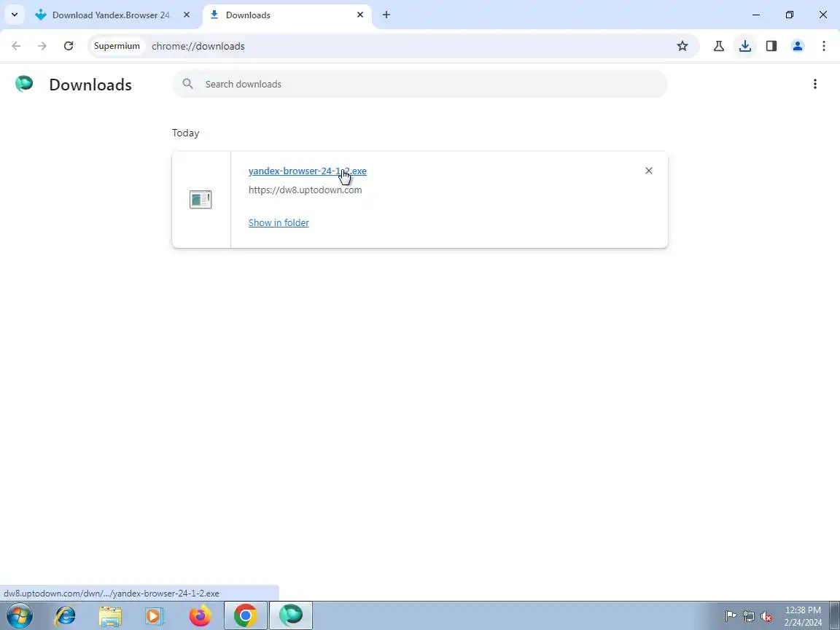The image size is (840, 630).
Task: Close the Downloads tab
Action: click(360, 15)
